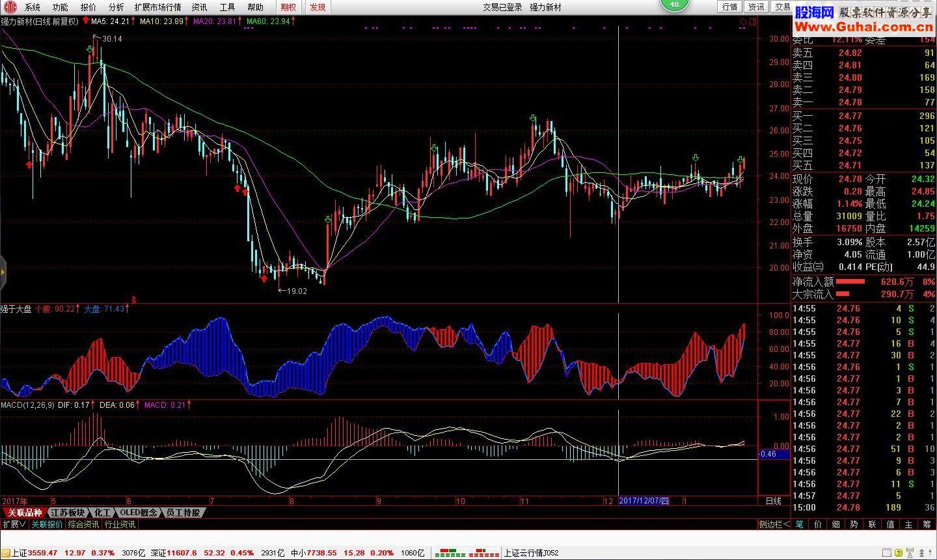Click the red-green market breadth indicator icon
The height and width of the screenshot is (560, 937).
click(x=466, y=553)
